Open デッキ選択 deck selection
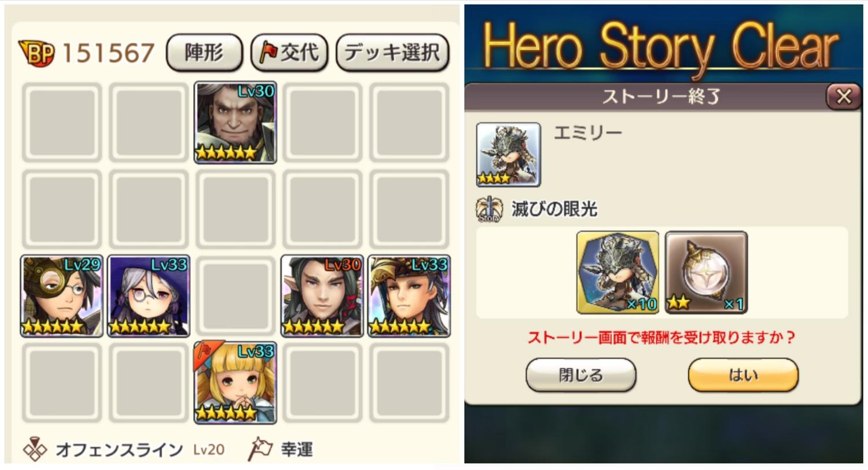Image resolution: width=868 pixels, height=470 pixels. click(x=392, y=53)
